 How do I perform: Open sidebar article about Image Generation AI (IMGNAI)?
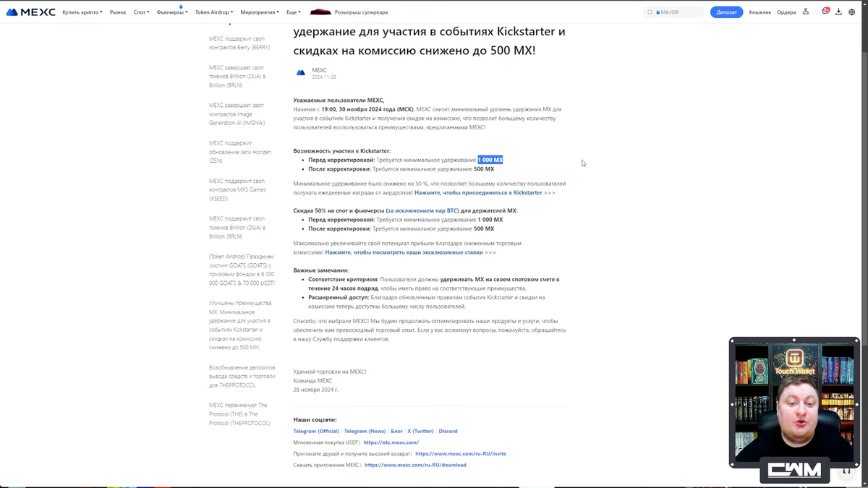point(237,114)
